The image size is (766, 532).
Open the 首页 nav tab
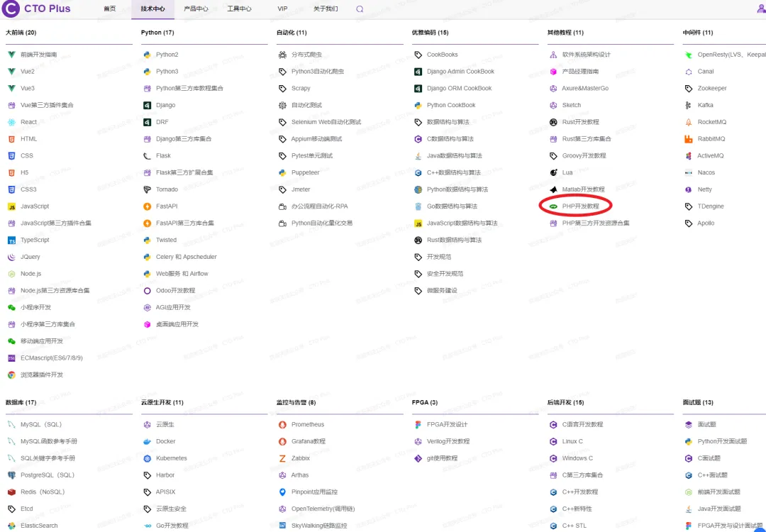[x=110, y=9]
